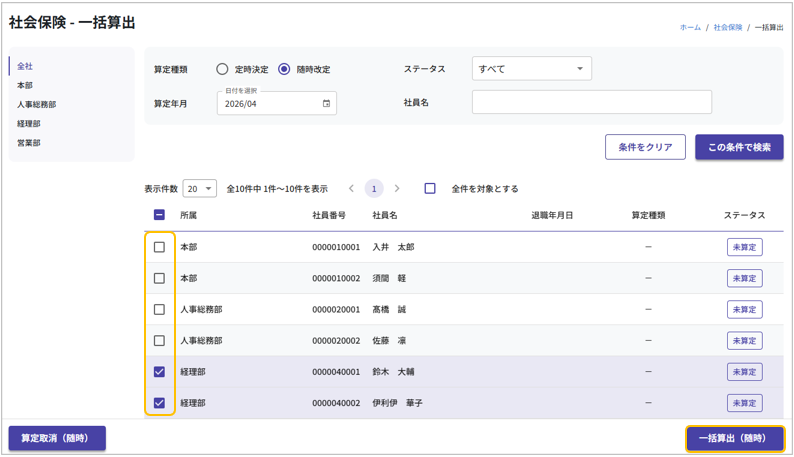Enable the 全件を対象とする checkbox
794x457 pixels.
430,188
